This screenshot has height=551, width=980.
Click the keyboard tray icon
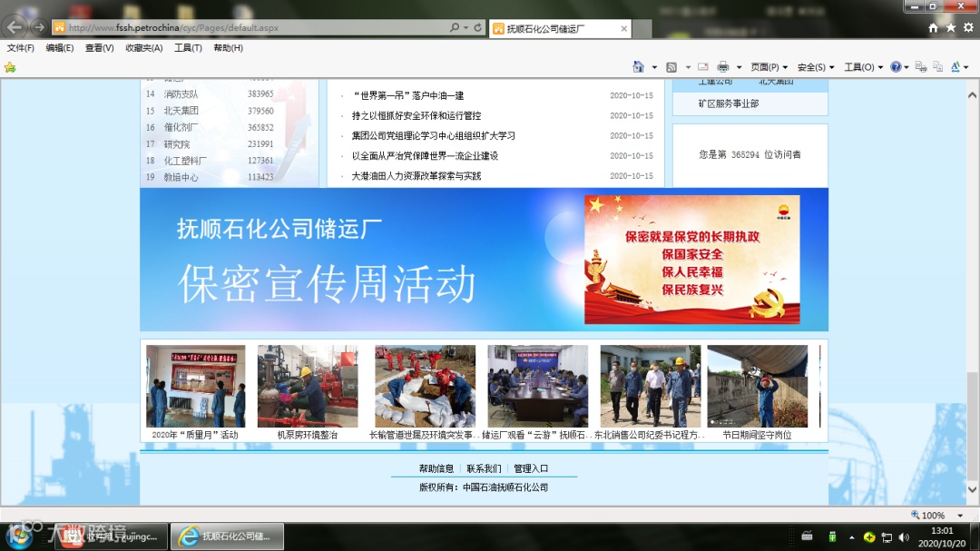pos(807,536)
